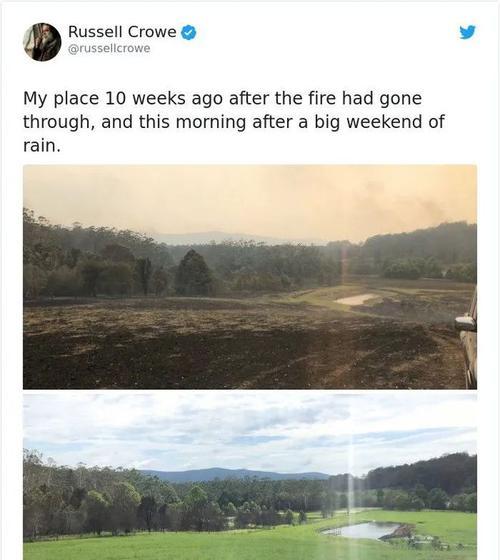Click the car side mirror in burnt photo
The width and height of the screenshot is (500, 560).
465,323
